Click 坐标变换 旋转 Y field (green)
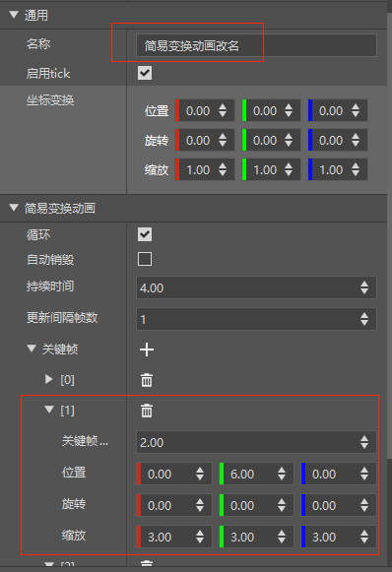This screenshot has width=392, height=572. [271, 140]
